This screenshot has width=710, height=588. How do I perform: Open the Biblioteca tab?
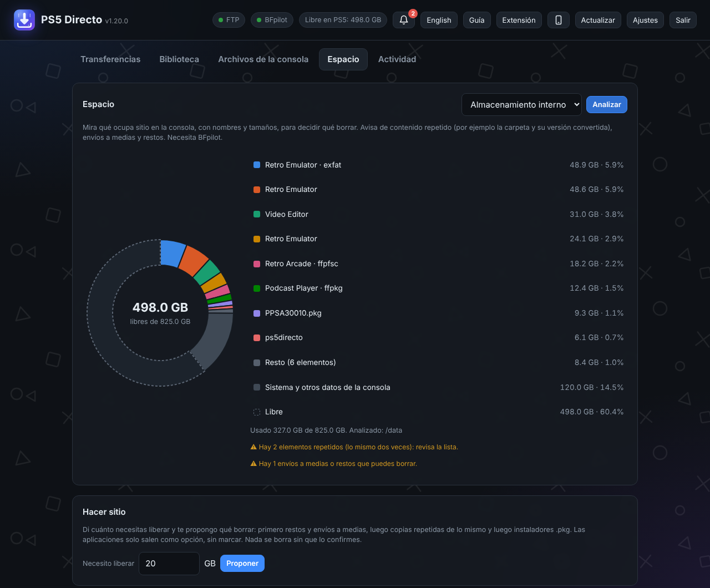pyautogui.click(x=179, y=59)
